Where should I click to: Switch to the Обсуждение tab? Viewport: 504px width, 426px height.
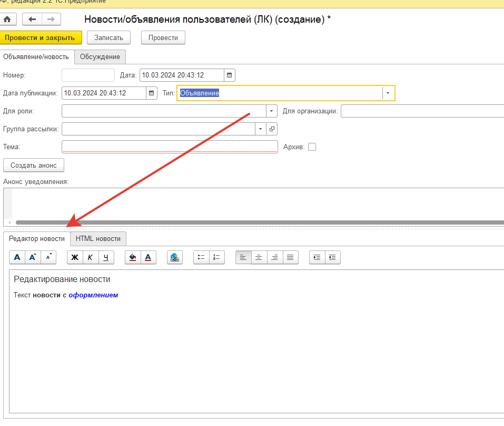(x=100, y=57)
